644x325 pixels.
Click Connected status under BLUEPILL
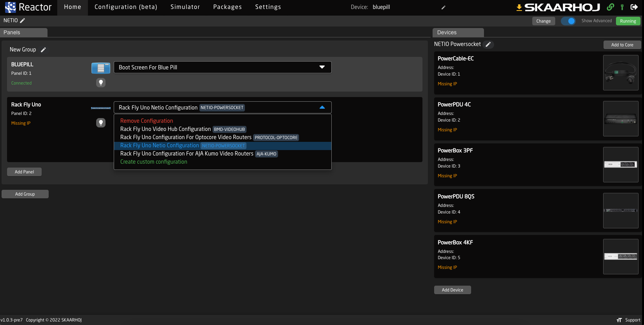(x=21, y=83)
